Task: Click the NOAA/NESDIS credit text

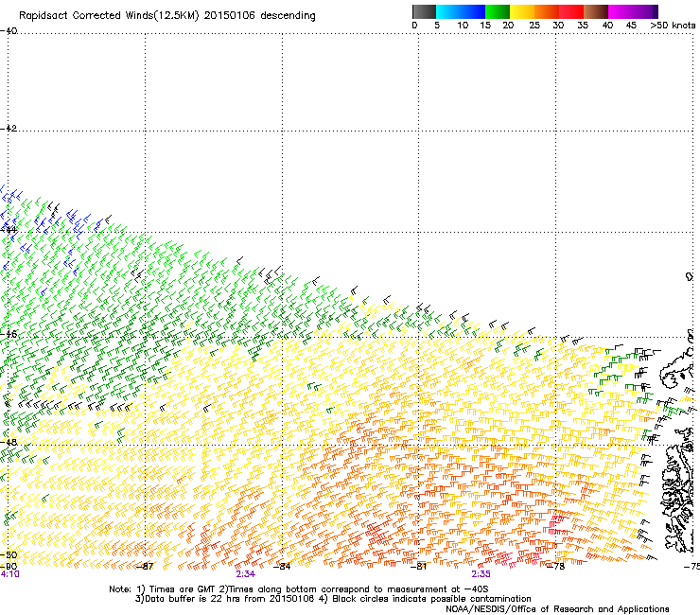Action: [557, 609]
